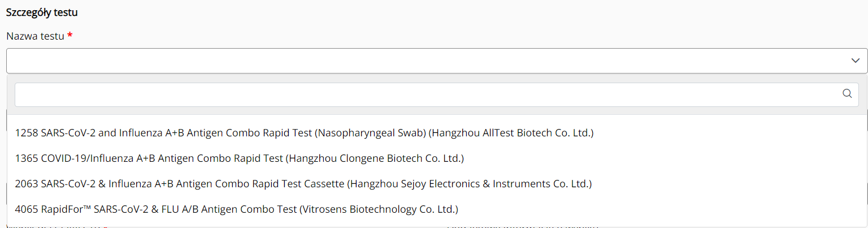Click the Szczegóły testu section heading
Screen dimensions: 868x228
(42, 12)
